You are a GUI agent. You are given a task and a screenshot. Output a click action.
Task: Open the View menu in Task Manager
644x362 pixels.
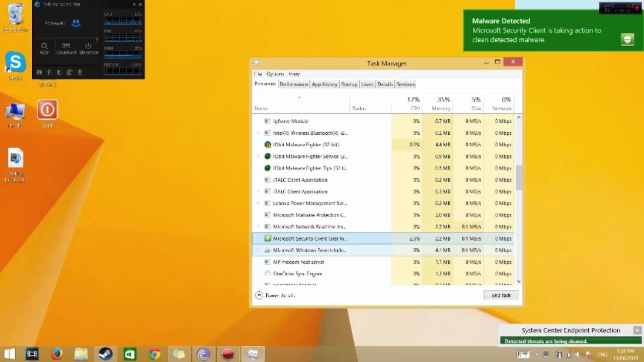pos(294,74)
